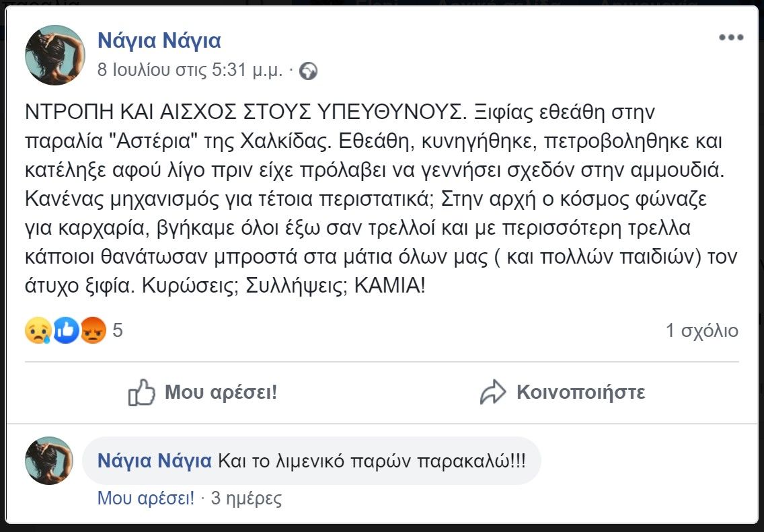Click the blue thumbs-up reaction icon
764x532 pixels.
(x=65, y=331)
